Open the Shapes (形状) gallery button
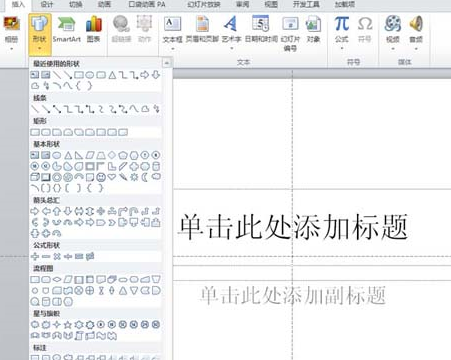Image resolution: width=451 pixels, height=360 pixels. tap(40, 33)
